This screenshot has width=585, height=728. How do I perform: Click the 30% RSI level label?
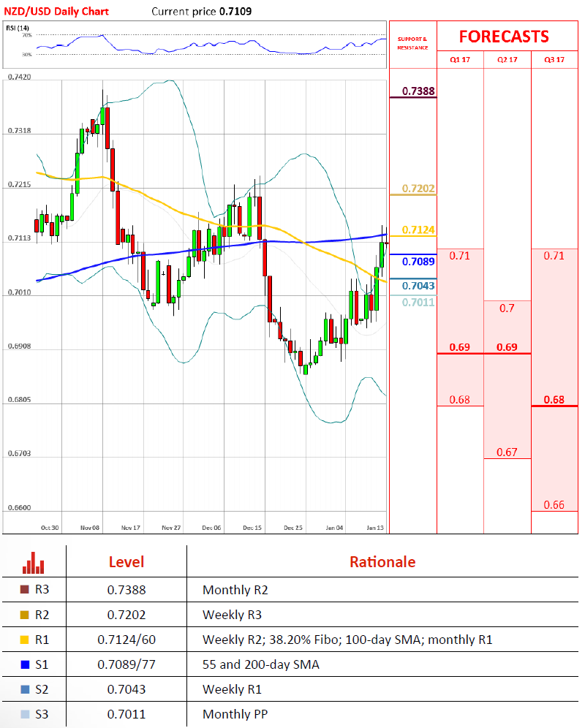pos(27,55)
